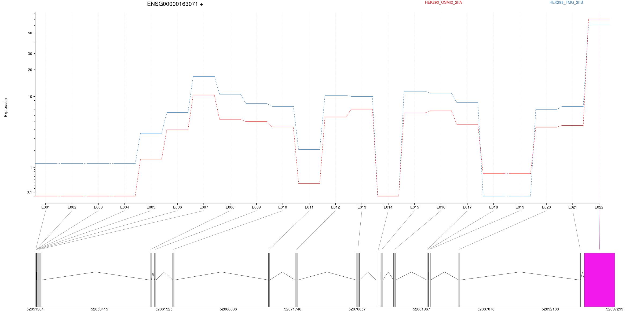Select exon label E016
This screenshot has width=644, height=322.
(441, 207)
